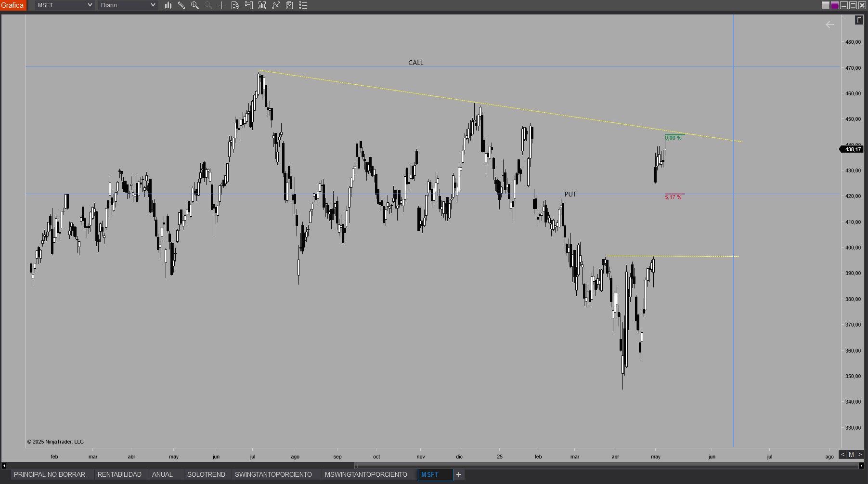This screenshot has width=868, height=484.
Task: Click the '>' time-axis shift button
Action: point(860,455)
